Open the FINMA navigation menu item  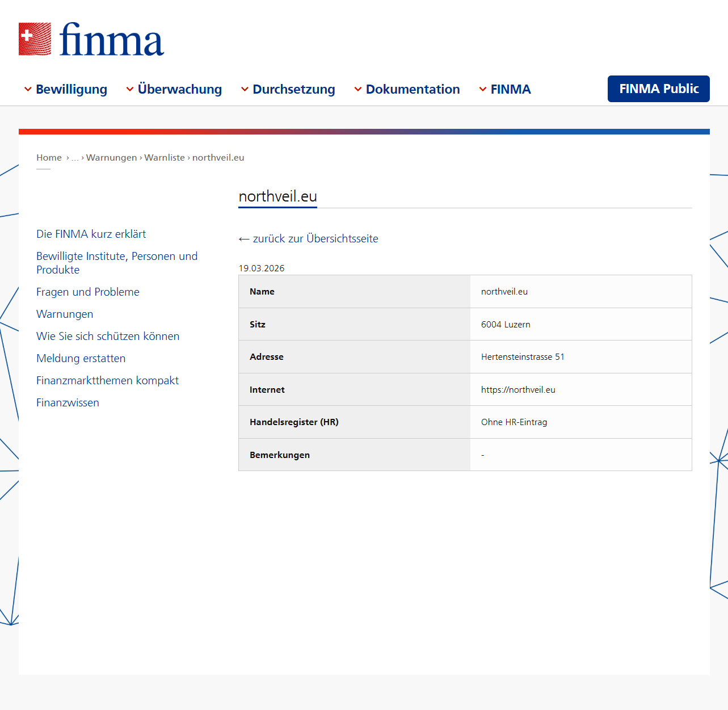511,89
